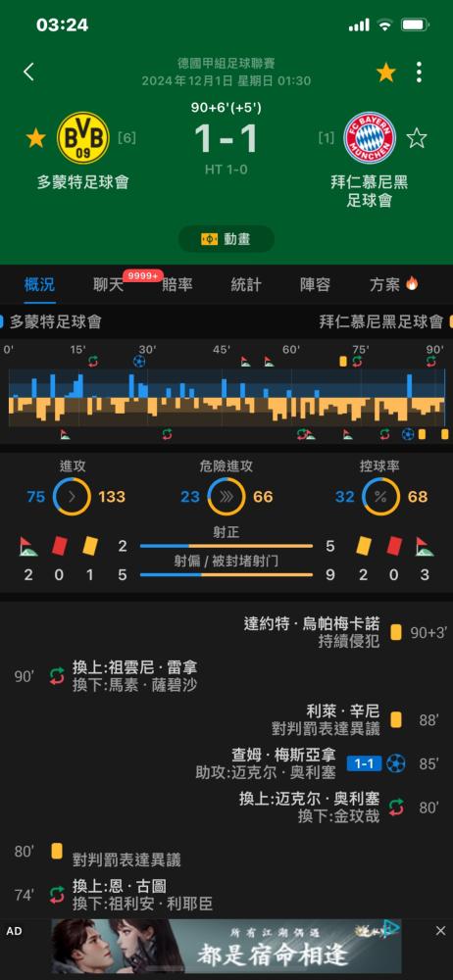Viewport: 453px width, 980px height.
Task: Open the three-dot more options menu
Action: tap(419, 73)
